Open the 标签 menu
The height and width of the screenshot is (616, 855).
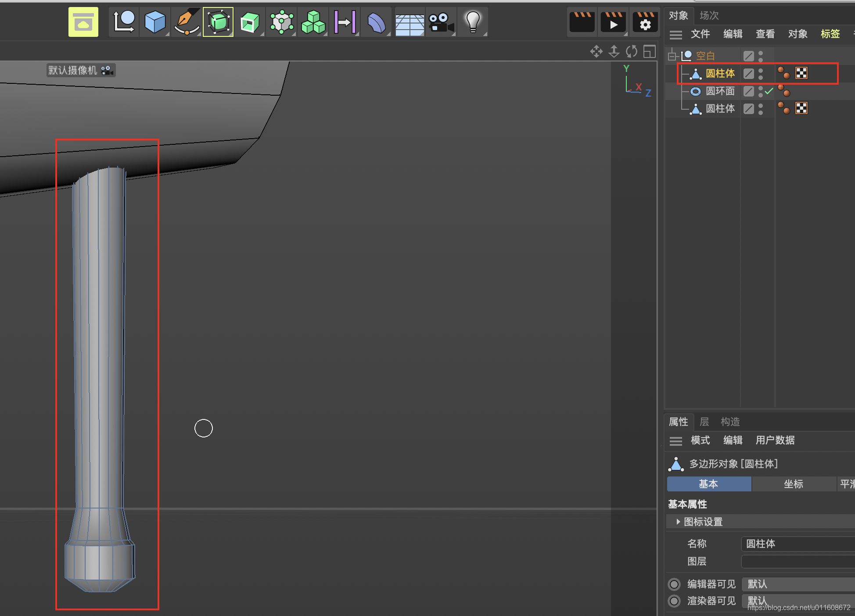pos(830,34)
